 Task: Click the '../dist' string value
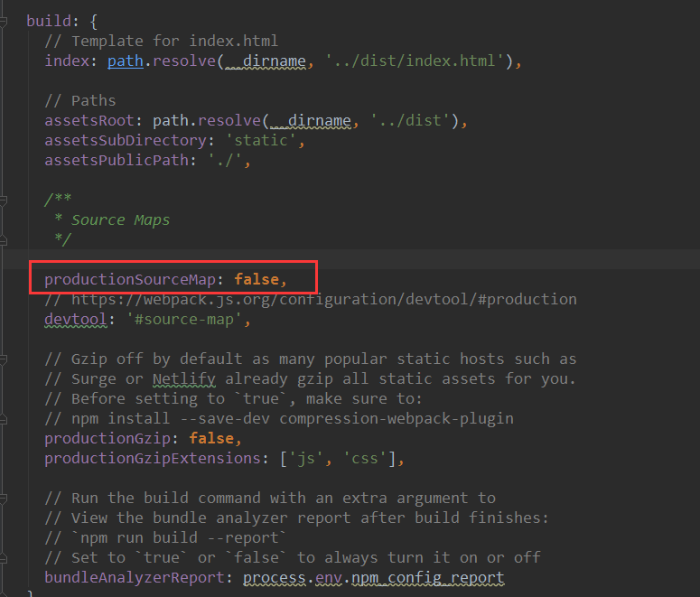click(x=410, y=120)
